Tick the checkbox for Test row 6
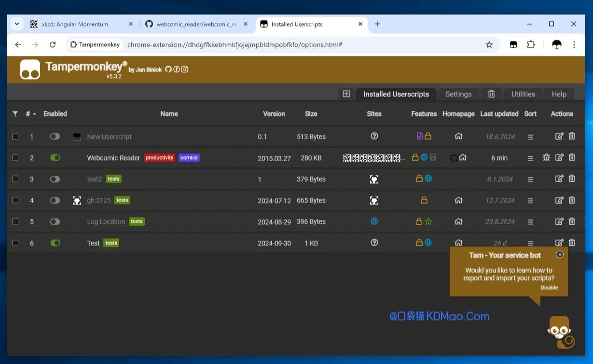593x364 pixels. (15, 243)
